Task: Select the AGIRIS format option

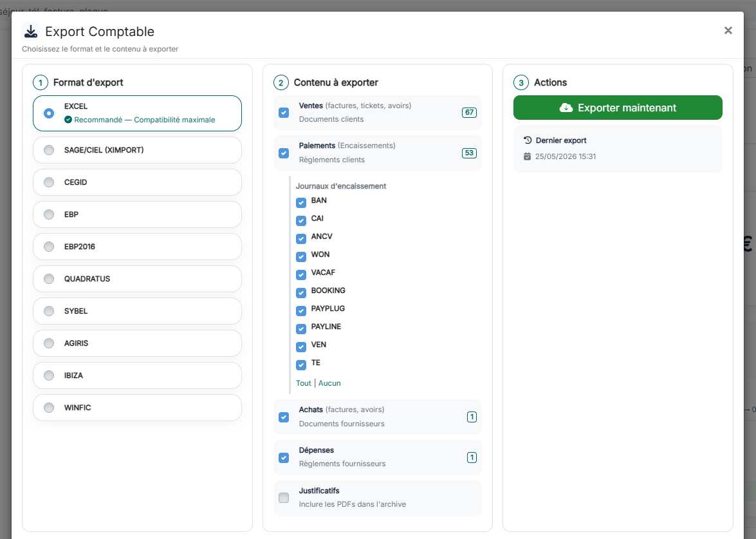Action: (x=138, y=343)
